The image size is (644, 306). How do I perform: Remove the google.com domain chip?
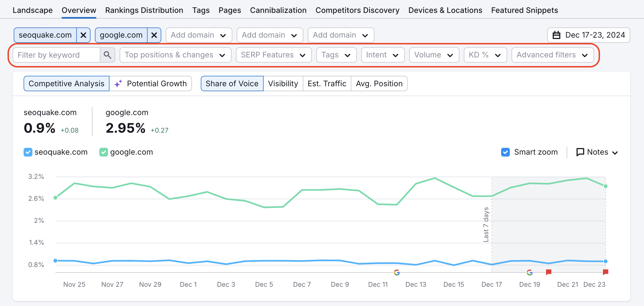(154, 35)
